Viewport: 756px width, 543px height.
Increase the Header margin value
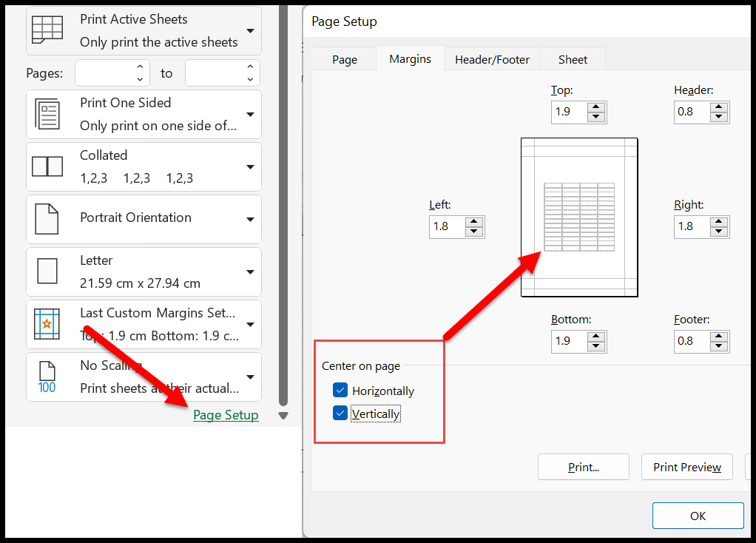(719, 107)
